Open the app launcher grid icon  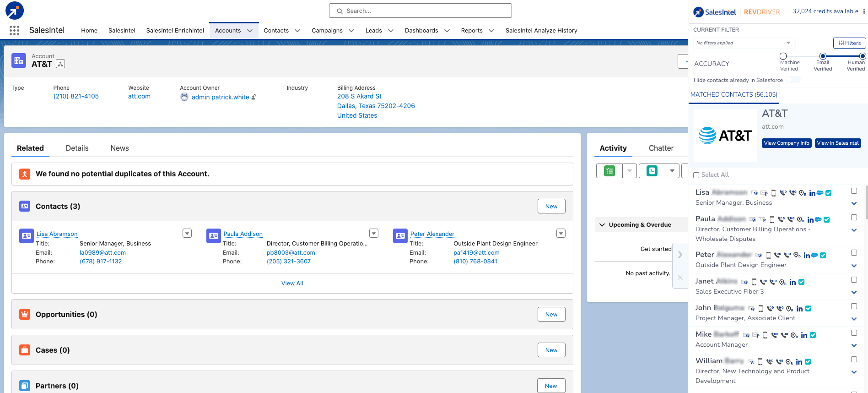[x=14, y=30]
